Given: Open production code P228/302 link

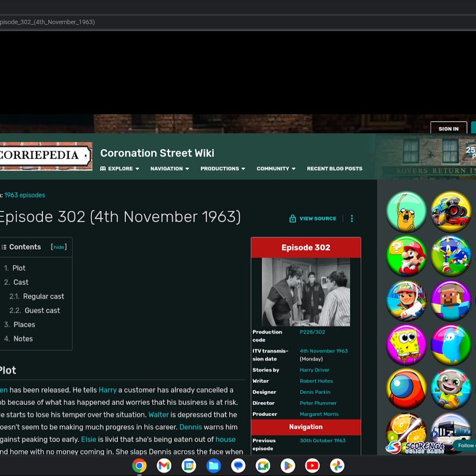Looking at the screenshot, I should click(313, 332).
